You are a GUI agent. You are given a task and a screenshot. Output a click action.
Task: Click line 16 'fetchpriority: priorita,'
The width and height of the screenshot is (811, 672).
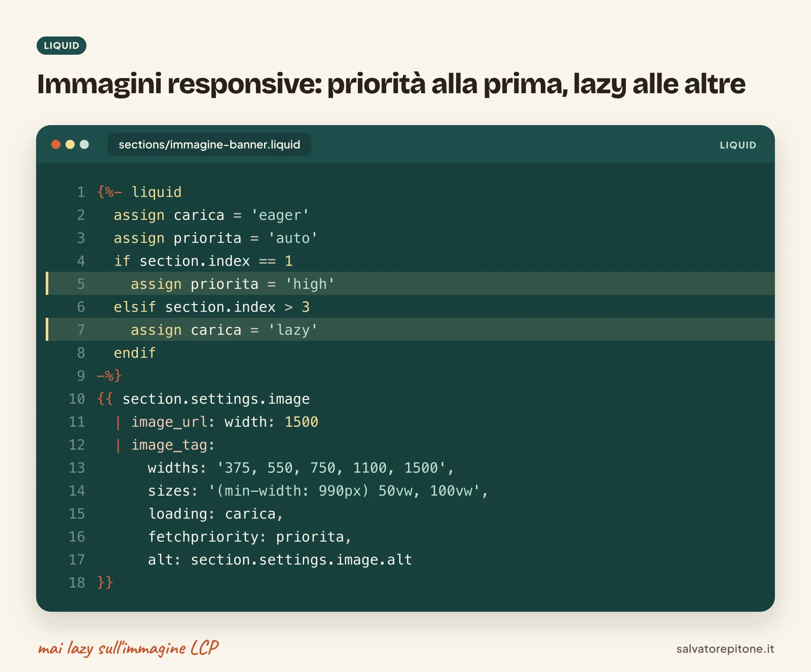tap(250, 537)
